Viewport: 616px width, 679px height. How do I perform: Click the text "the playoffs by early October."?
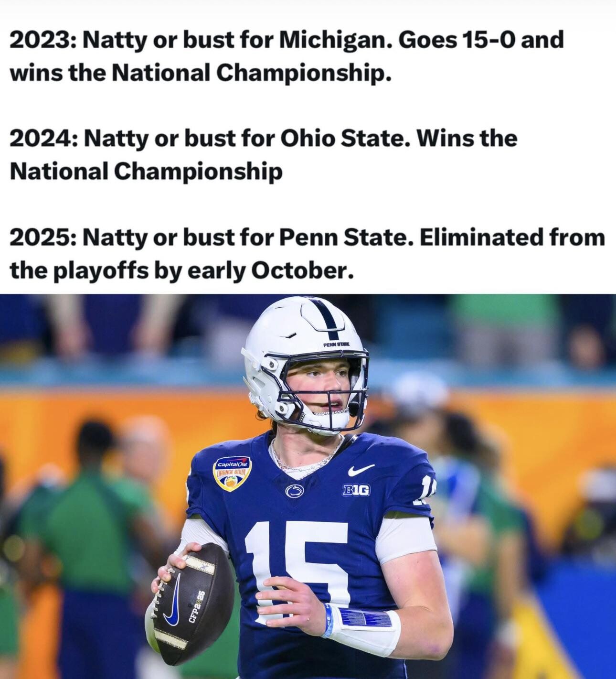(181, 270)
